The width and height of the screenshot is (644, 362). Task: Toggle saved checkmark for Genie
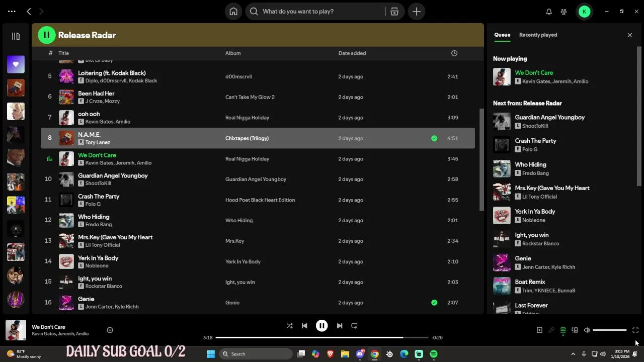pos(434,303)
